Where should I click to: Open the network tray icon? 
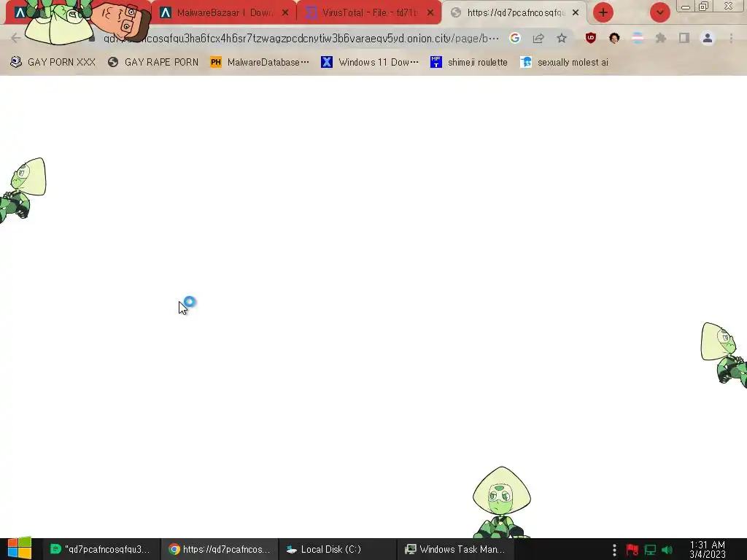(x=650, y=550)
